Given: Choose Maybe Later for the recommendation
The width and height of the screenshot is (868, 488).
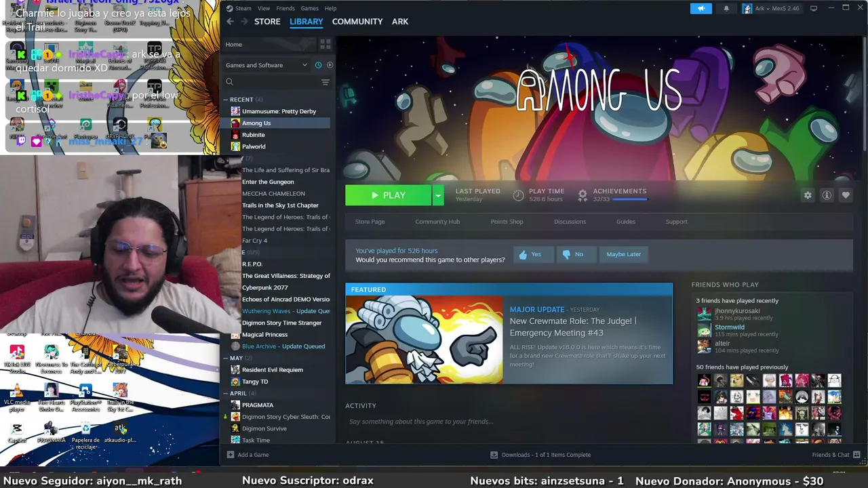Looking at the screenshot, I should coord(624,254).
